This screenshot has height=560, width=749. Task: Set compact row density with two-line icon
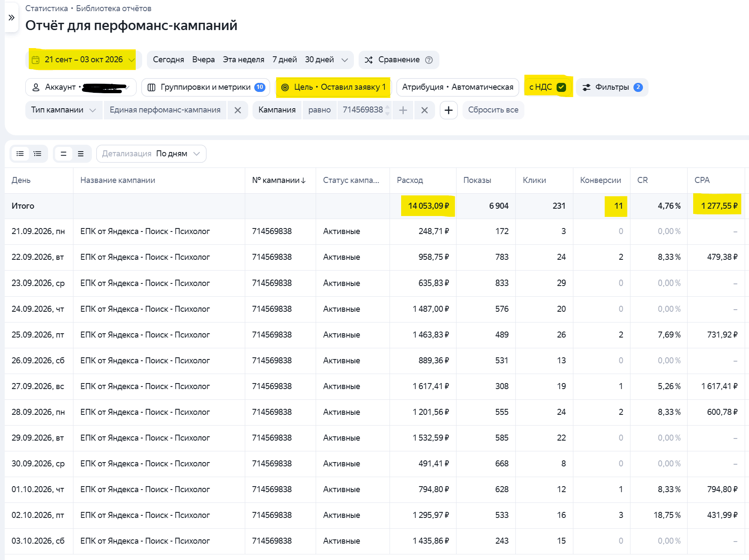pyautogui.click(x=63, y=154)
